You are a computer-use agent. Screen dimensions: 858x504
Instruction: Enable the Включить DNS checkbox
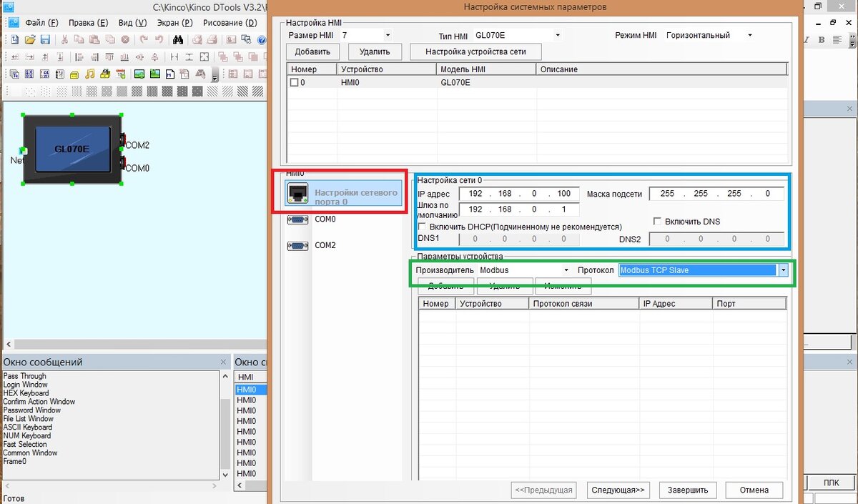click(658, 222)
